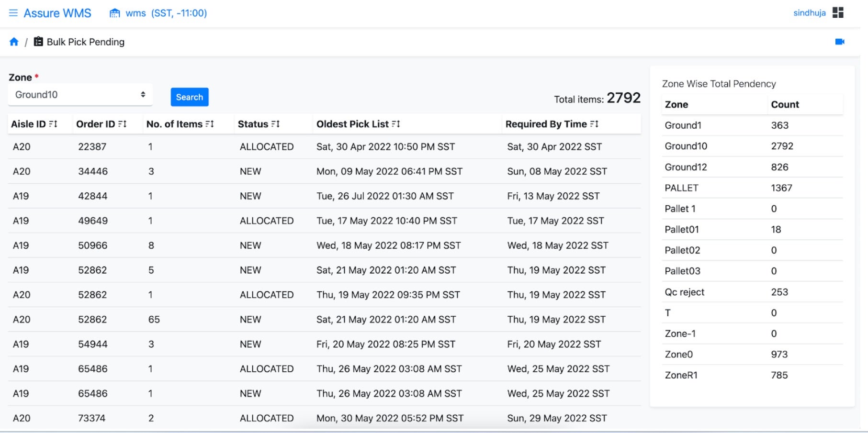Click the Bulk Pick Pending clipboard icon
Viewport: 868px width, 433px height.
pyautogui.click(x=38, y=42)
